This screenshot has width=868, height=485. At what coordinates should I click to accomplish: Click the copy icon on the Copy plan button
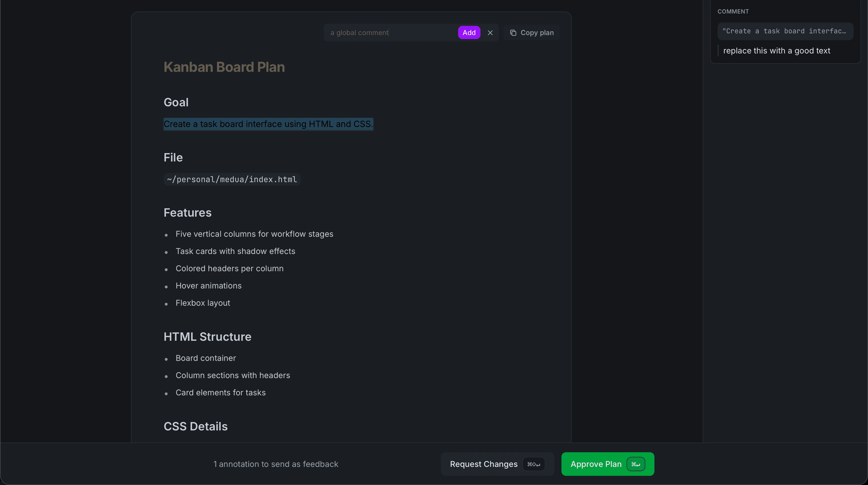point(514,32)
